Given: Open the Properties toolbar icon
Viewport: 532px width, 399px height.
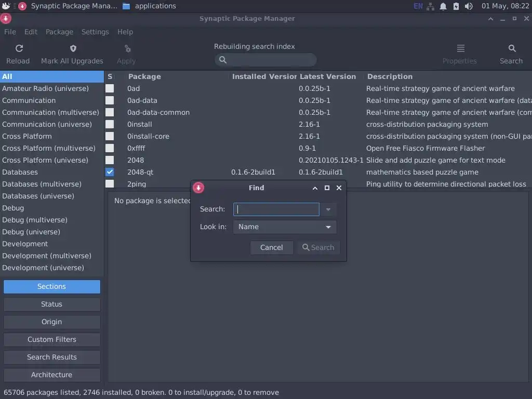Looking at the screenshot, I should pyautogui.click(x=460, y=48).
